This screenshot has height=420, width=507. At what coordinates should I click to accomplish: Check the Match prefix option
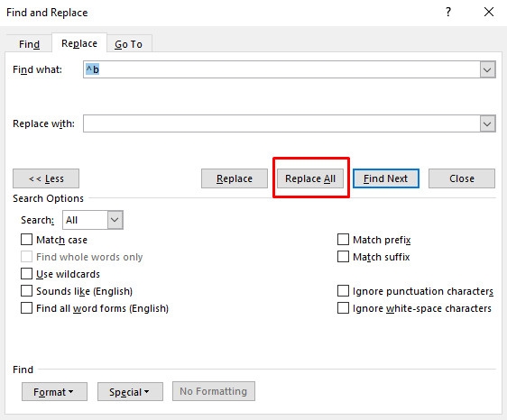coord(343,240)
